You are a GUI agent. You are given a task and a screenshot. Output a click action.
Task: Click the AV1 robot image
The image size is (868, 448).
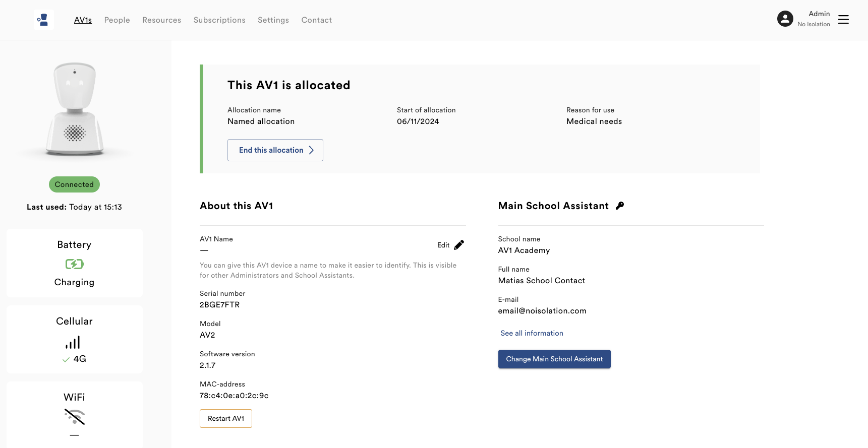[x=75, y=109]
